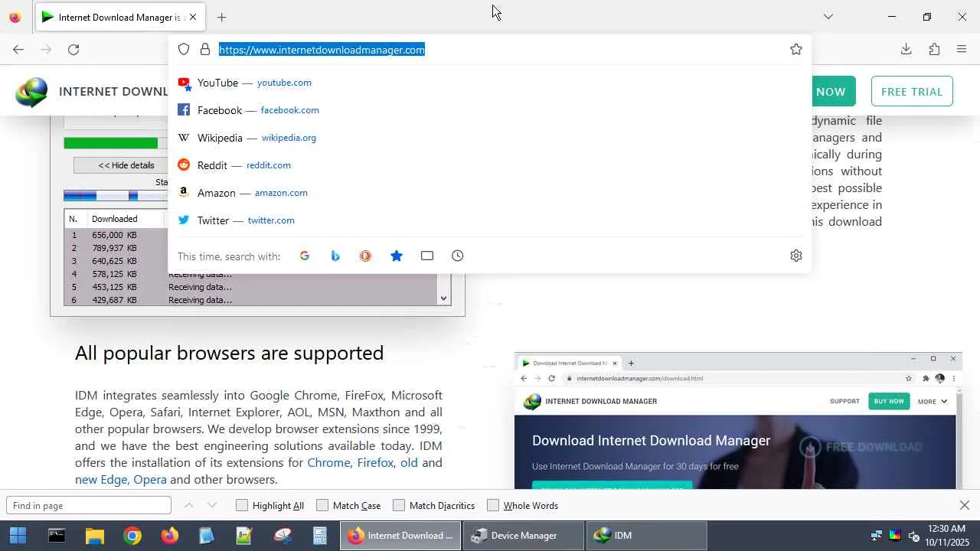Switch to the Device Manager taskbar window

tap(524, 536)
